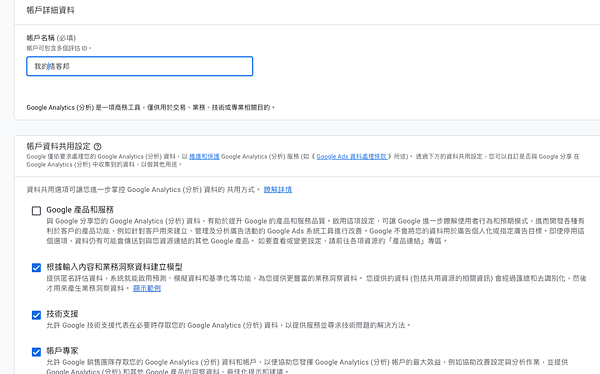Open the Google Ads 資料處理條款 link
600x374 pixels.
(x=352, y=157)
